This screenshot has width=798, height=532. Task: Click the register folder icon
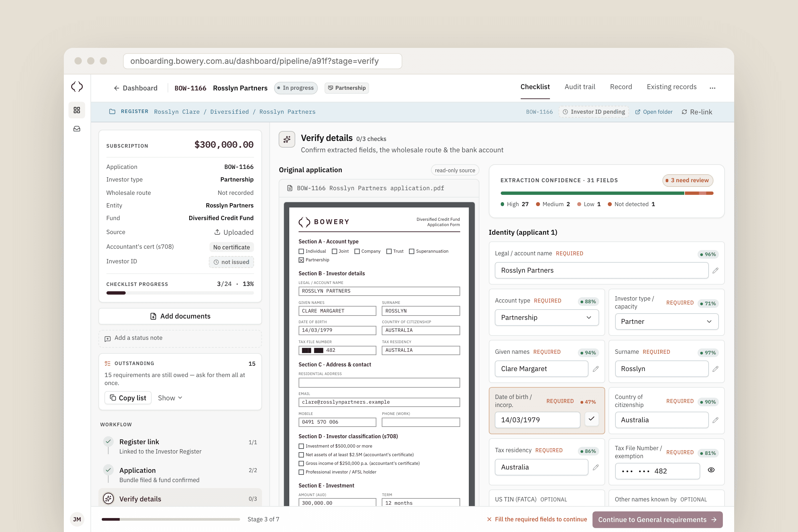click(112, 112)
